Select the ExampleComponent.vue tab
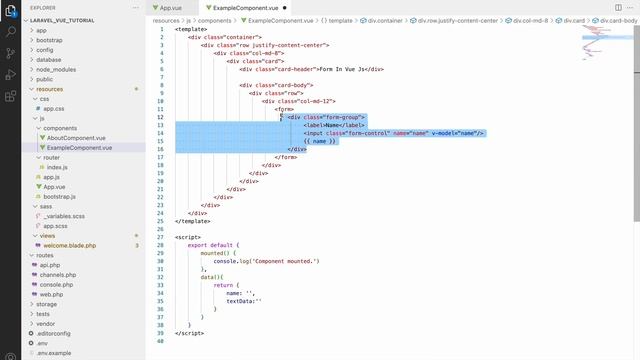This screenshot has width=640, height=360. click(x=245, y=8)
